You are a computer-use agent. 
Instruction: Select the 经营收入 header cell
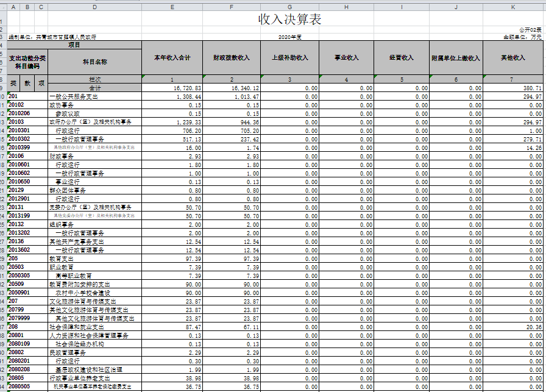point(401,58)
